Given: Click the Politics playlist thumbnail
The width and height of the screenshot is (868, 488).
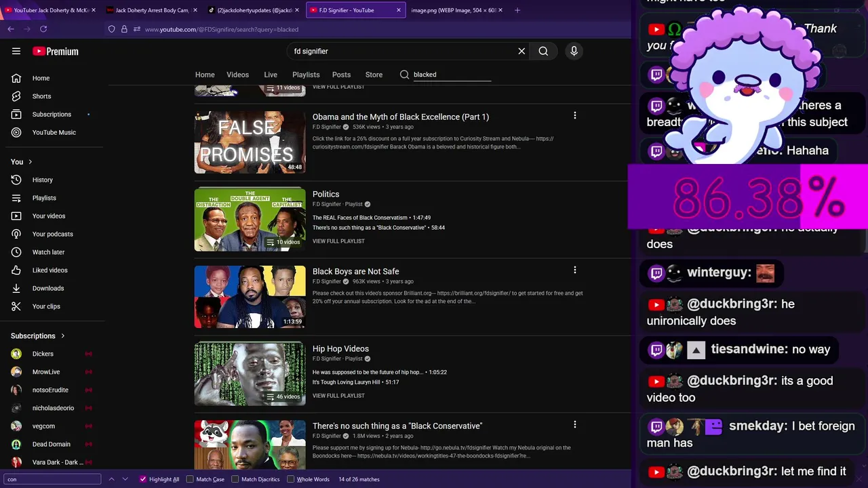Looking at the screenshot, I should 250,220.
